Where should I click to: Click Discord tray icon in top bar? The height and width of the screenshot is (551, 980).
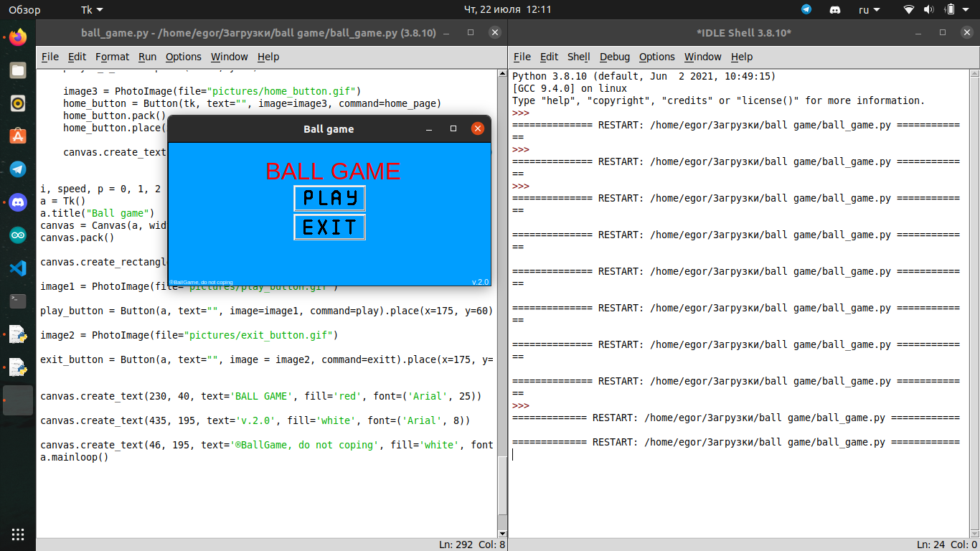pos(835,9)
